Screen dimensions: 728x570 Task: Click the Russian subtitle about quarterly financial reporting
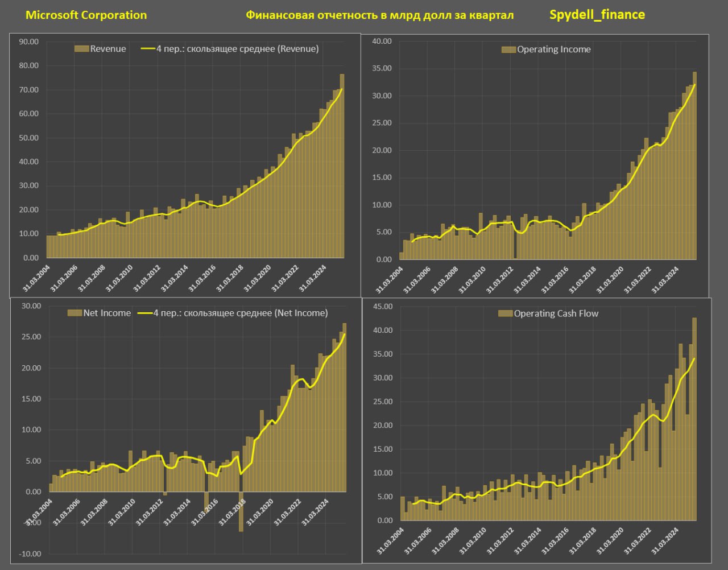click(x=379, y=15)
